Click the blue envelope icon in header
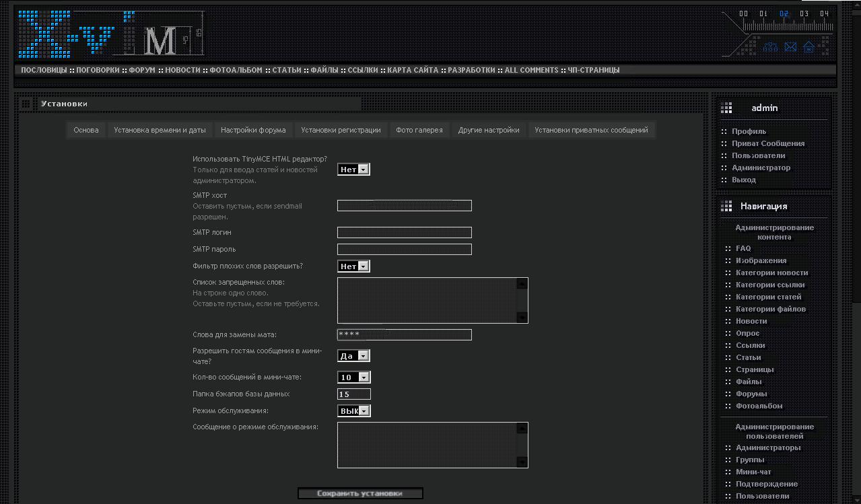861x504 pixels. click(790, 47)
